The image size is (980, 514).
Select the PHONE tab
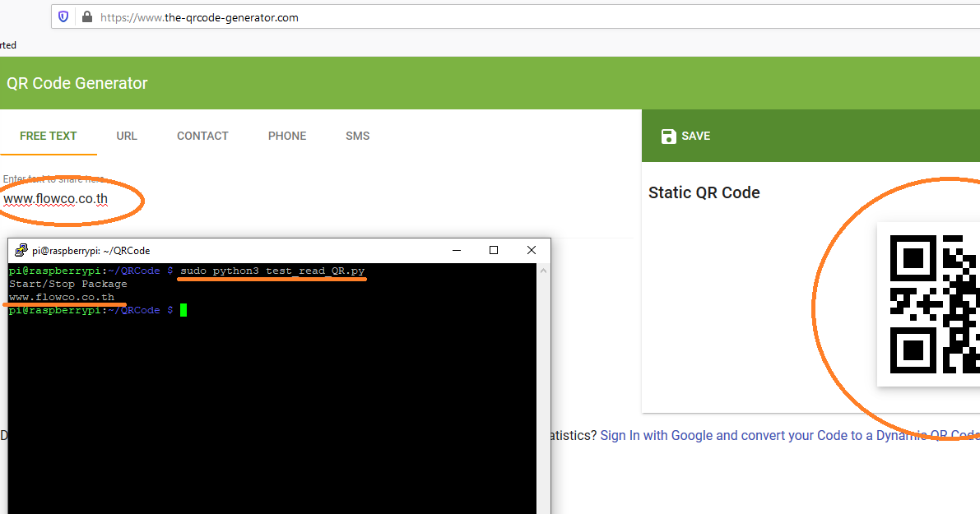286,136
